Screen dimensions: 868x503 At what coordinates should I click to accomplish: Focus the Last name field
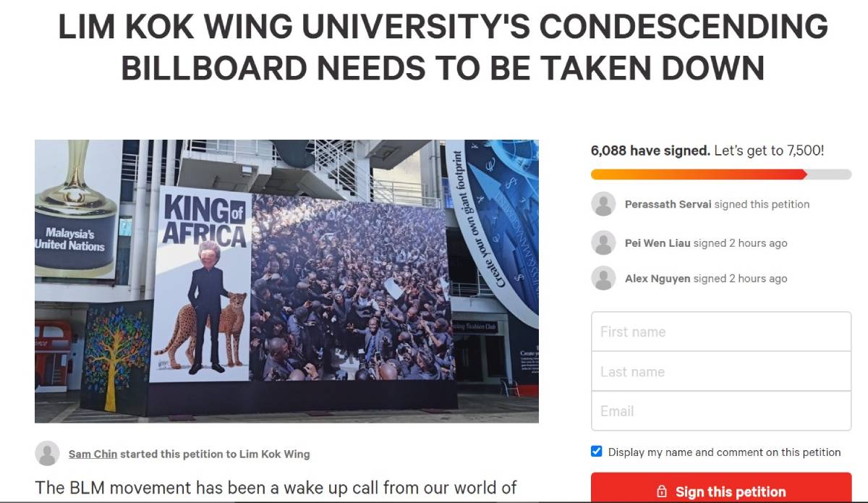pos(721,371)
